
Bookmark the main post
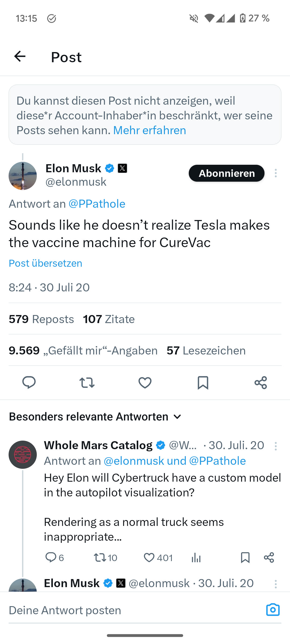point(203,383)
